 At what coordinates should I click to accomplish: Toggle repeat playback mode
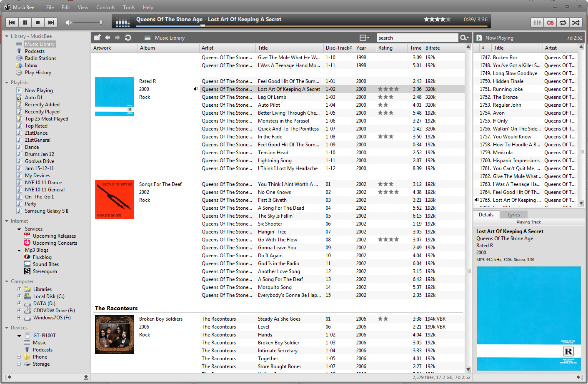point(563,23)
